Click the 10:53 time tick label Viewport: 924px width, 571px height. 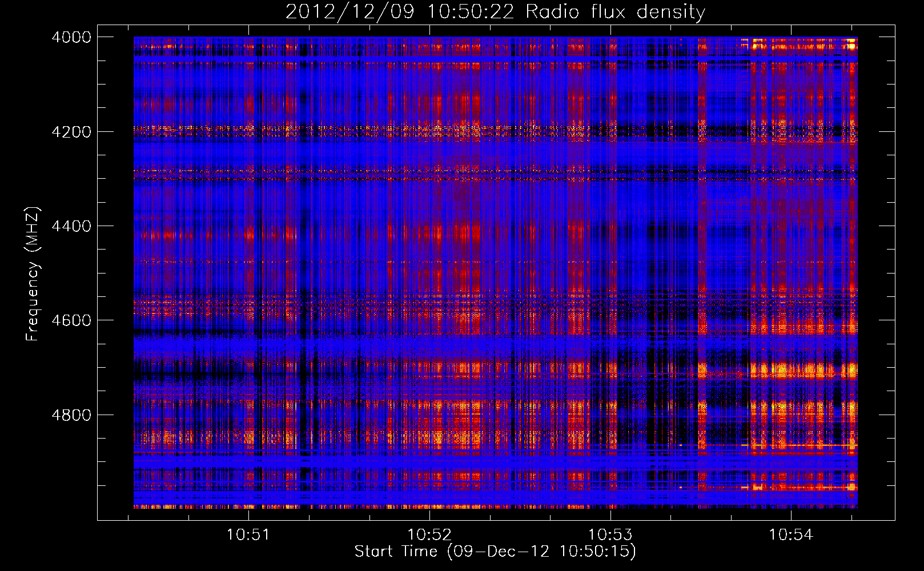(x=610, y=535)
